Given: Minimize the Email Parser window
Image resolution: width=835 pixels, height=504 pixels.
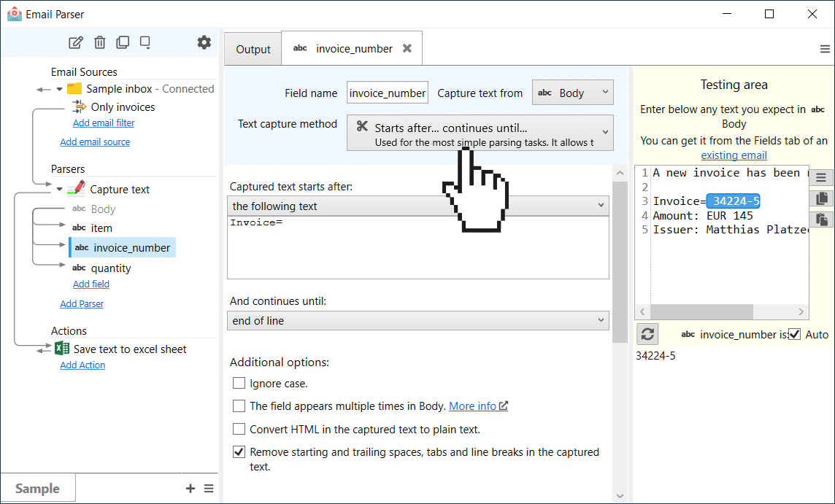Looking at the screenshot, I should pos(728,14).
